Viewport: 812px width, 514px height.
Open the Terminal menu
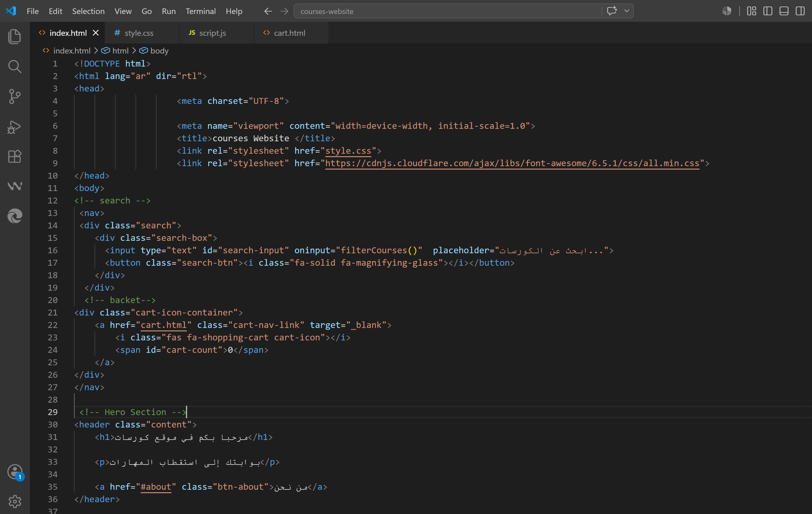point(201,11)
